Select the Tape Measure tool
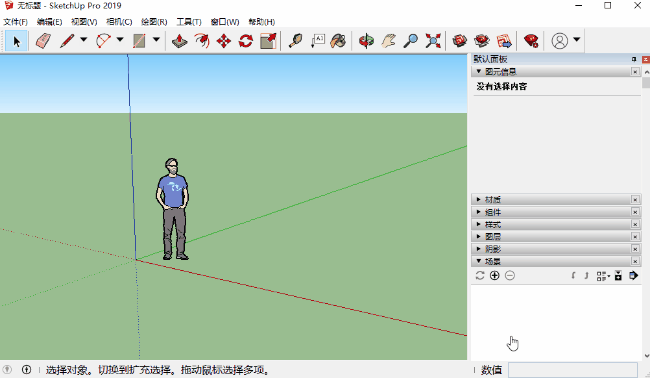Image resolution: width=650 pixels, height=378 pixels. tap(295, 41)
